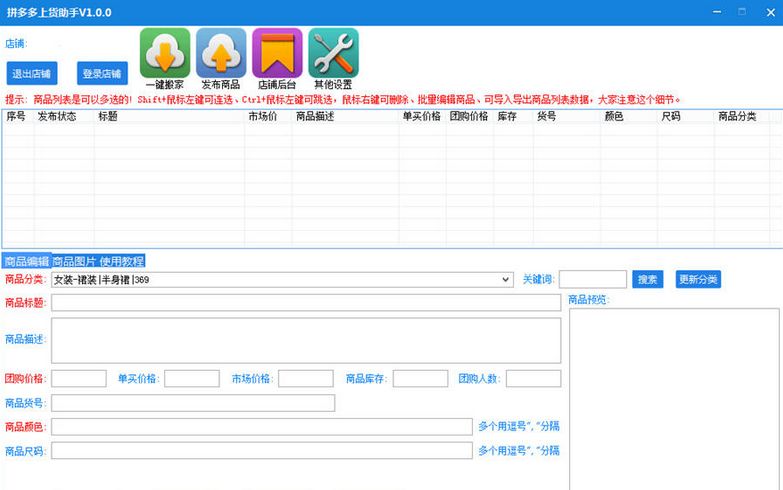Click the 一键搬家 green download icon
Screen dimensions: 783x490
(x=164, y=53)
